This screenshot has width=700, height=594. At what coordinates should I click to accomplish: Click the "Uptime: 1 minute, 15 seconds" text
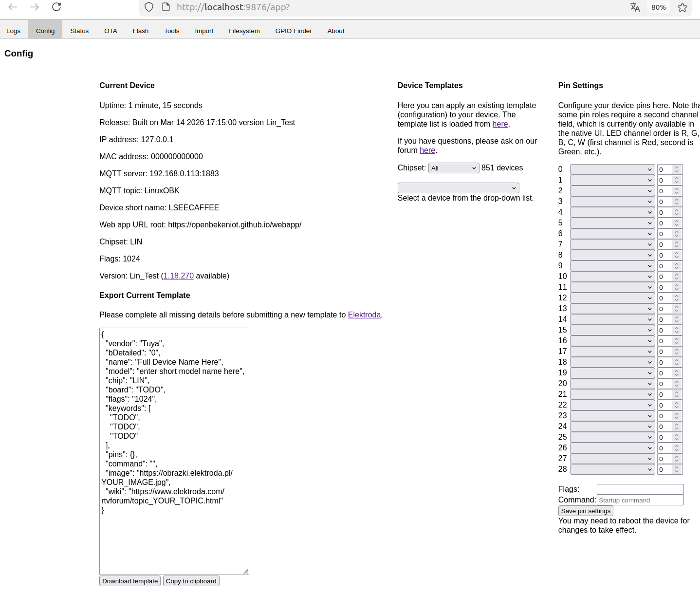pyautogui.click(x=151, y=105)
